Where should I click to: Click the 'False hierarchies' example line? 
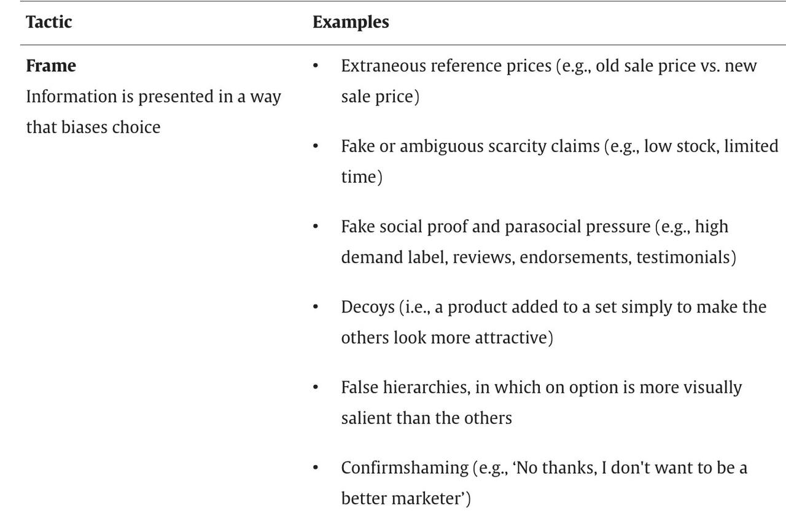pyautogui.click(x=542, y=387)
